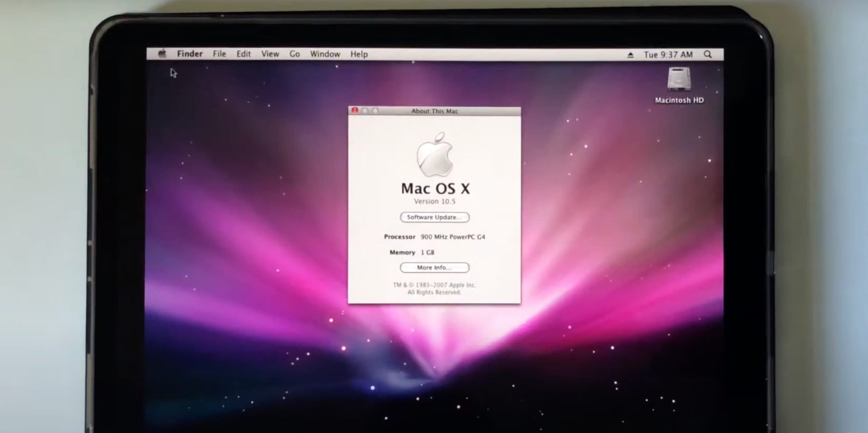Open the View menu
The width and height of the screenshot is (868, 433).
pos(270,54)
